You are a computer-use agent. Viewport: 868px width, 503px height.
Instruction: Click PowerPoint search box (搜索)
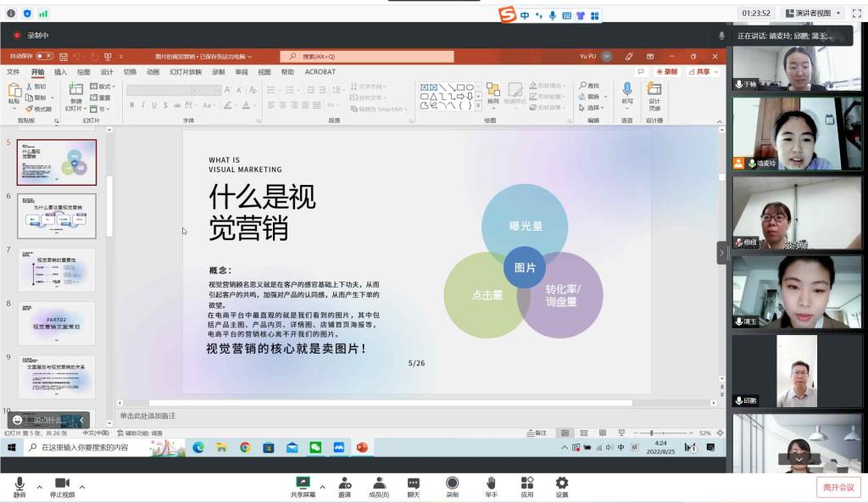367,57
